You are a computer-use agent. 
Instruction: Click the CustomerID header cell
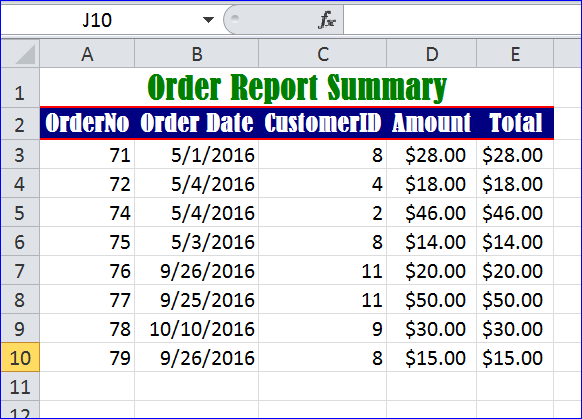323,123
